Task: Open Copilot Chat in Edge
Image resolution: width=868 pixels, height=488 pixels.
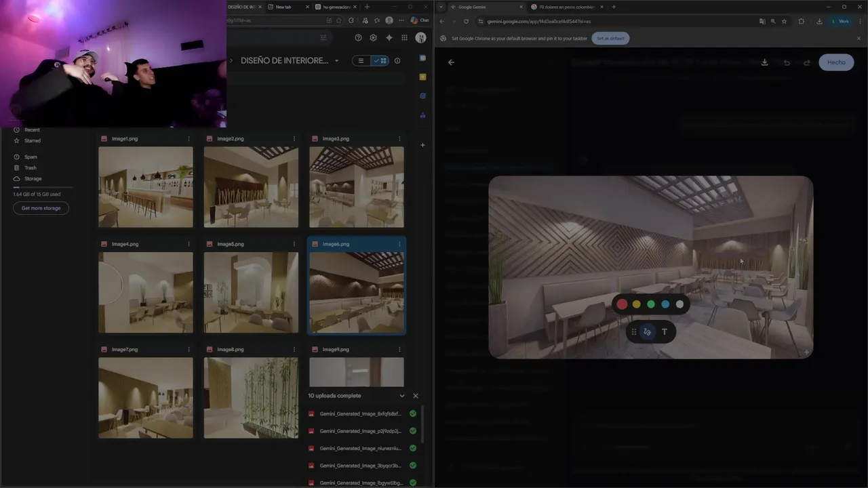Action: click(x=420, y=20)
